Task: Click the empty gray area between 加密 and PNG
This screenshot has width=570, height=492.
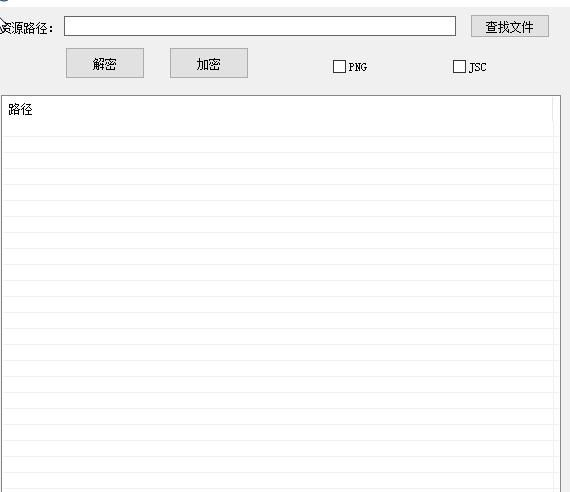Action: click(290, 63)
